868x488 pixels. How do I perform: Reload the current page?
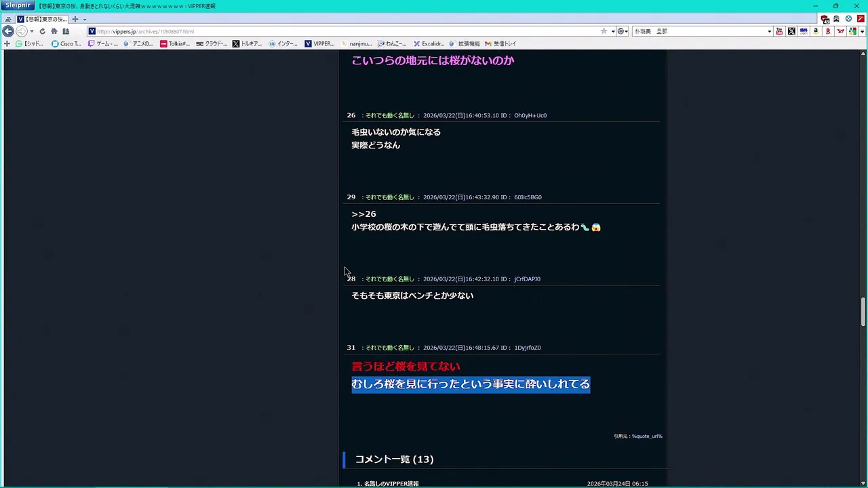pyautogui.click(x=42, y=31)
